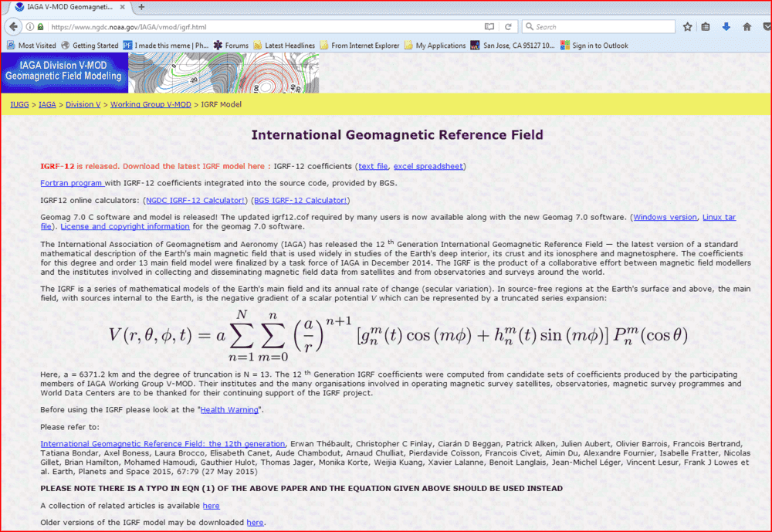This screenshot has height=532, width=772.
Task: Follow the IUGG breadcrumb link
Action: coord(20,104)
